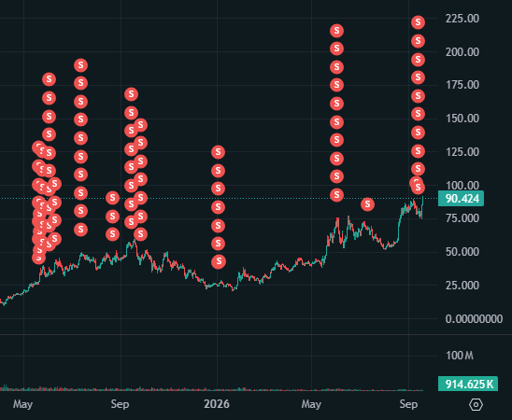Click the May label after 2026 on time axis
This screenshot has width=512, height=420.
click(311, 405)
